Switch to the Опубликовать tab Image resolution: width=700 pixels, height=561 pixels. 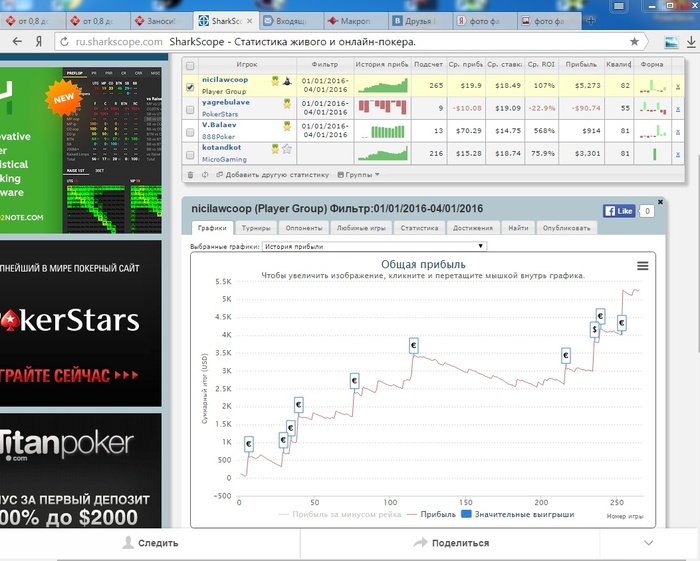tap(567, 228)
